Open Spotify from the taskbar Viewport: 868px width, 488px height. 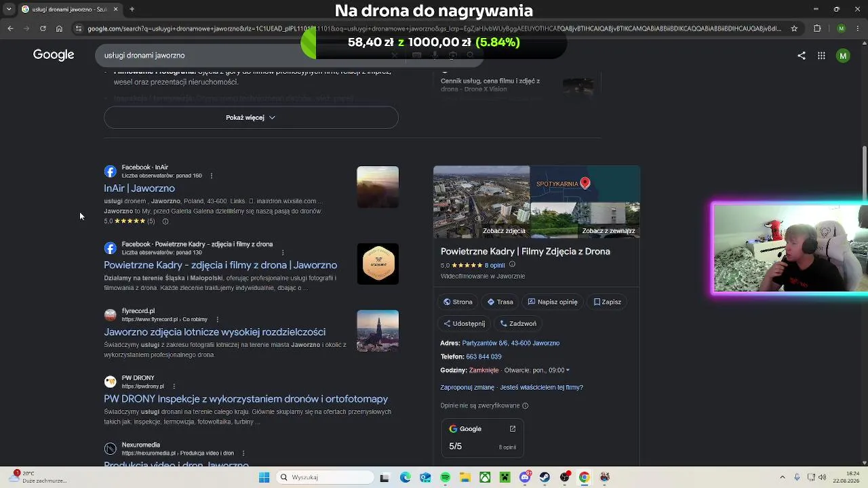click(445, 477)
